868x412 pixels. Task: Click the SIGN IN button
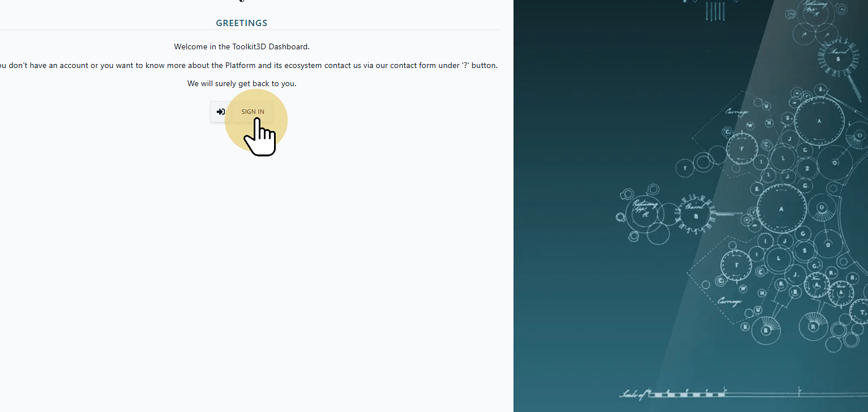pyautogui.click(x=253, y=112)
